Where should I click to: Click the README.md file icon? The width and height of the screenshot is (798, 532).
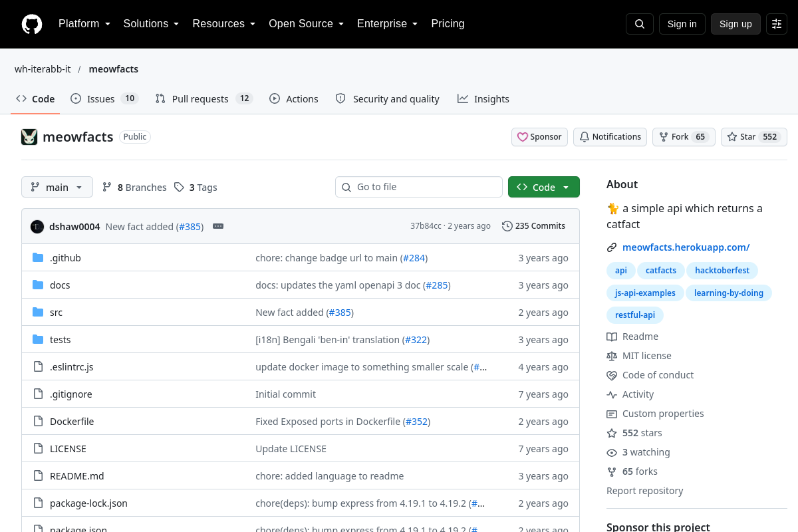(38, 476)
